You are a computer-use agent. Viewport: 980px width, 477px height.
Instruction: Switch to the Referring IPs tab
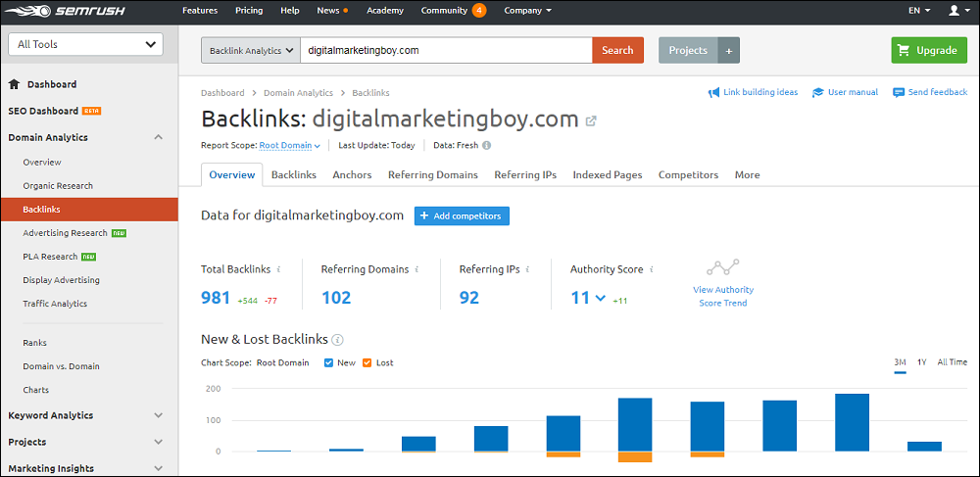(x=525, y=174)
